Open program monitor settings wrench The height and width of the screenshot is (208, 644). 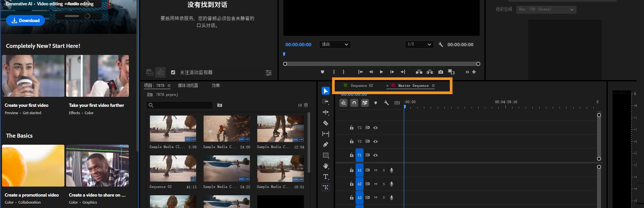tap(441, 45)
